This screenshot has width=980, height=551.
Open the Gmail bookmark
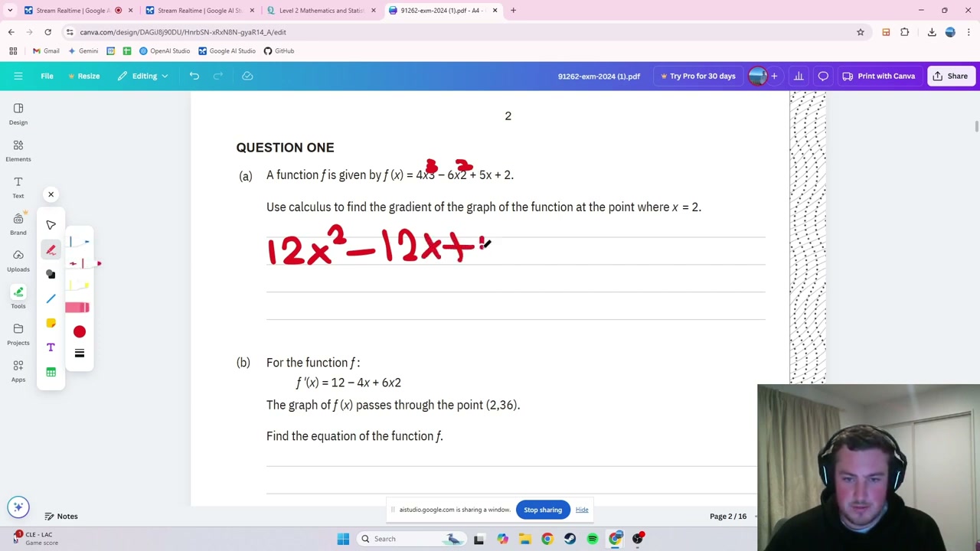(46, 51)
